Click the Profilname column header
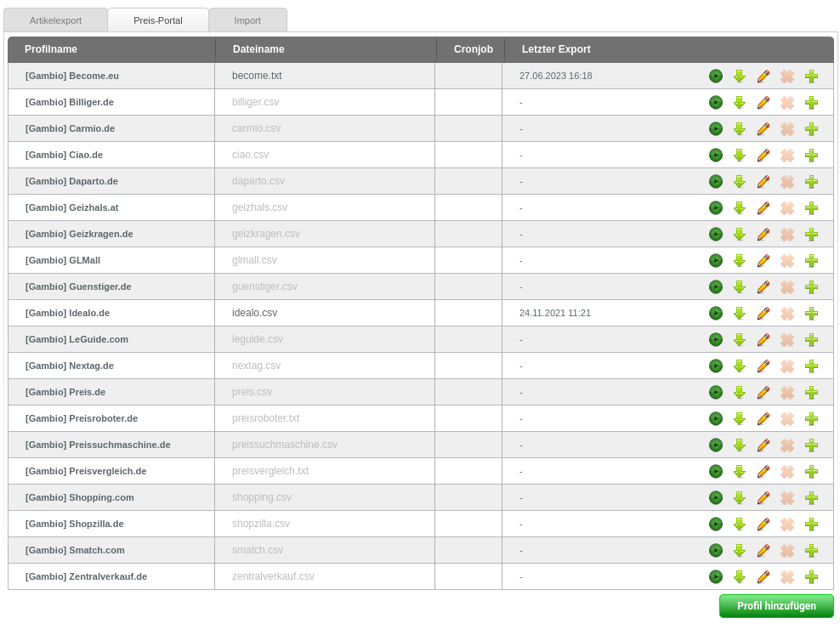This screenshot has width=840, height=624. tap(51, 49)
